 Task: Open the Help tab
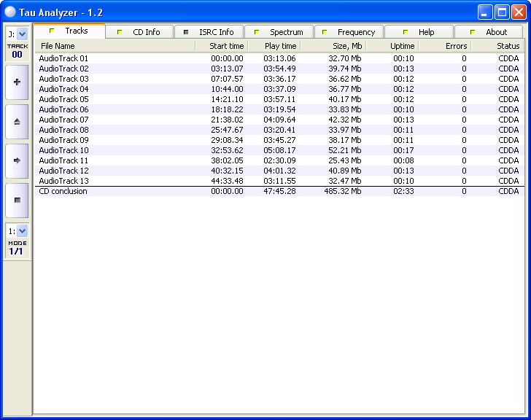coord(419,32)
